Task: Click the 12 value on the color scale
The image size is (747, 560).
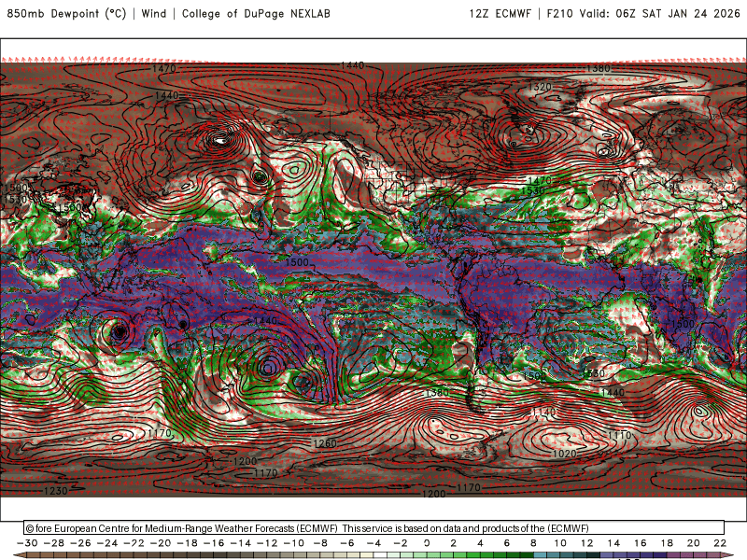Action: point(587,543)
